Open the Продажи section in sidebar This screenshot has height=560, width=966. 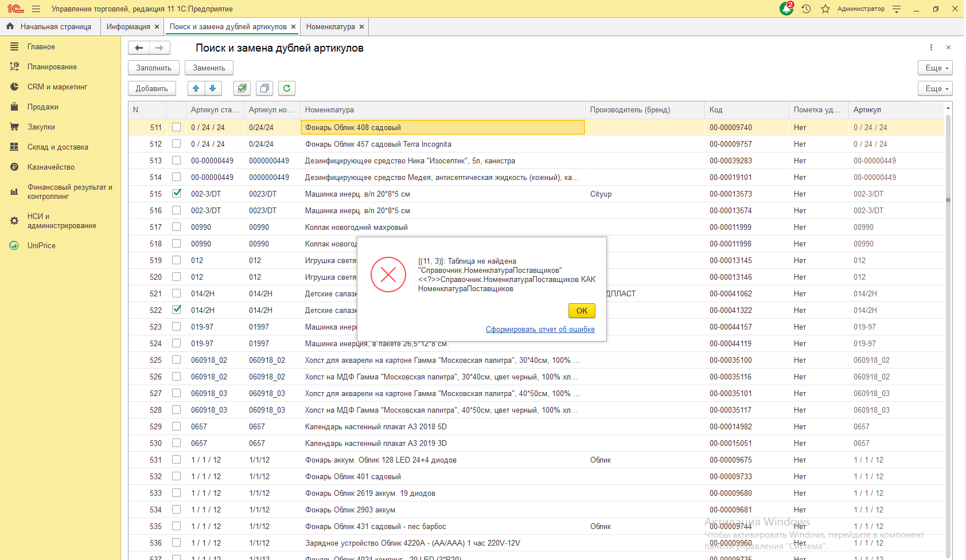coord(43,107)
